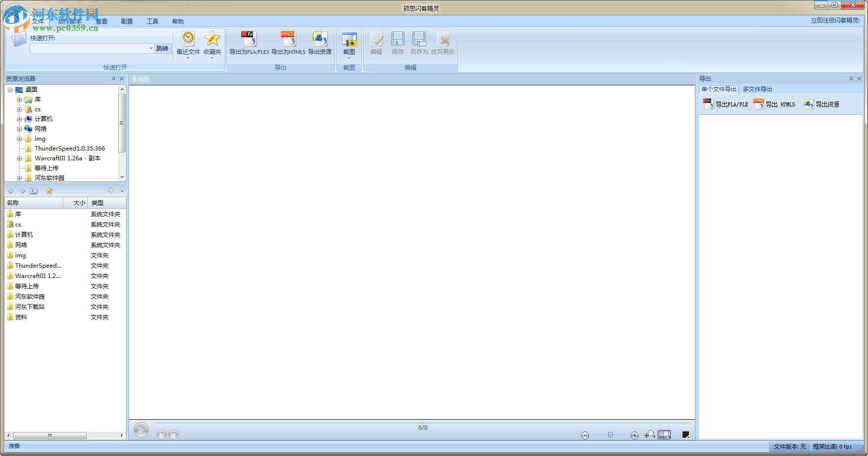
Task: Play the movie with the play button
Action: click(x=141, y=430)
